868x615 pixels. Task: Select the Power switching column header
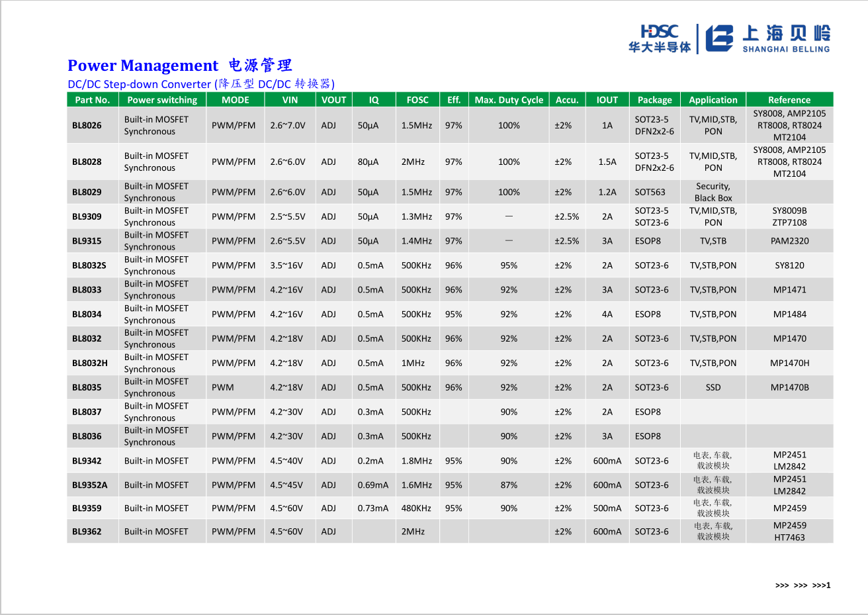point(162,100)
